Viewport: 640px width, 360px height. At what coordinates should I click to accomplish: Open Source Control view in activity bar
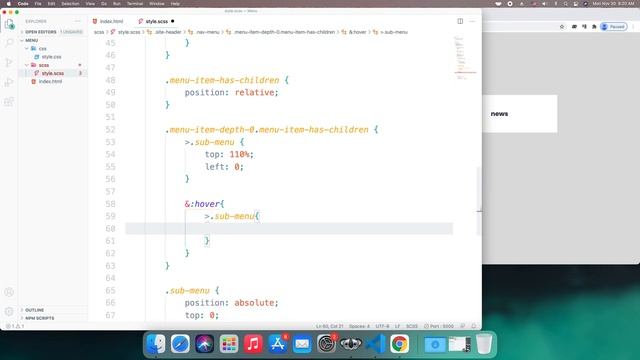pos(9,62)
